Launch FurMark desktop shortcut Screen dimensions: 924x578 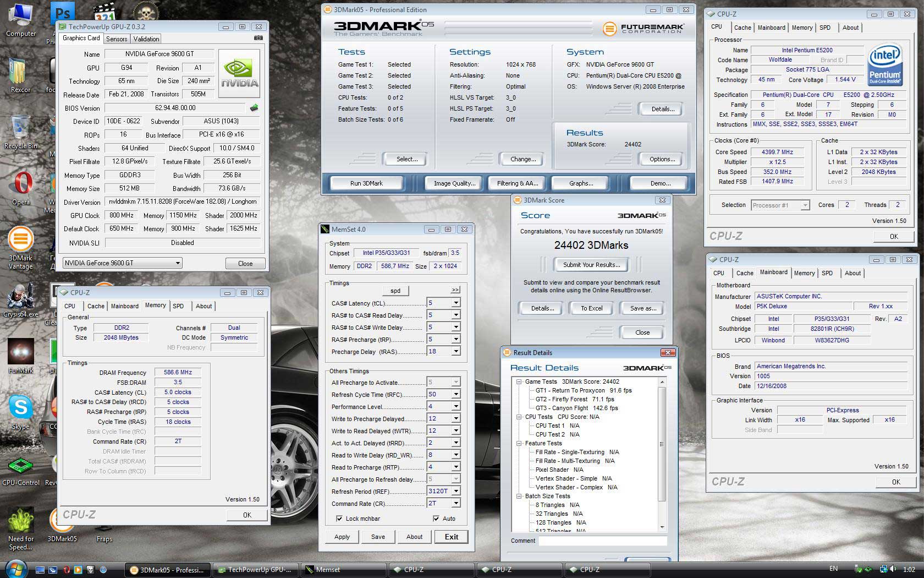20,356
